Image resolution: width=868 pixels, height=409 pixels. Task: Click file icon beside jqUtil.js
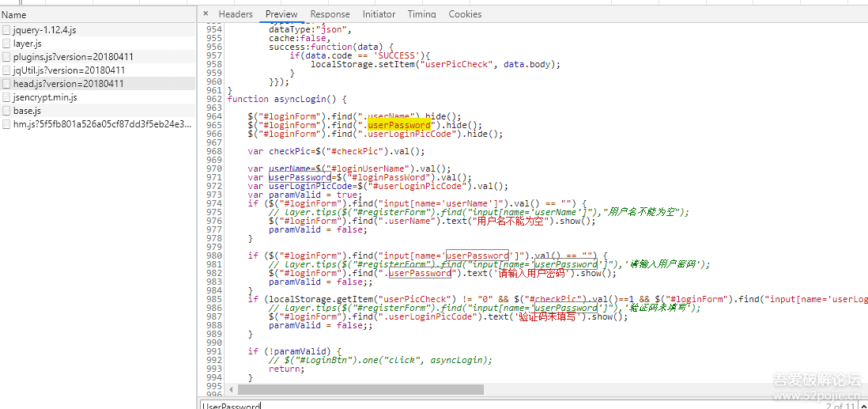[6, 70]
